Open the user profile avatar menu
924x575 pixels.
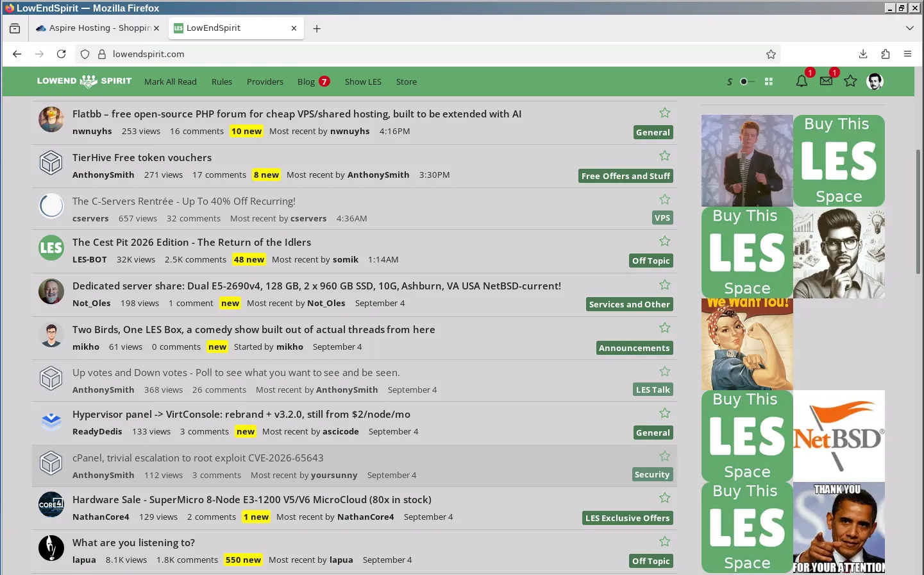pos(875,81)
